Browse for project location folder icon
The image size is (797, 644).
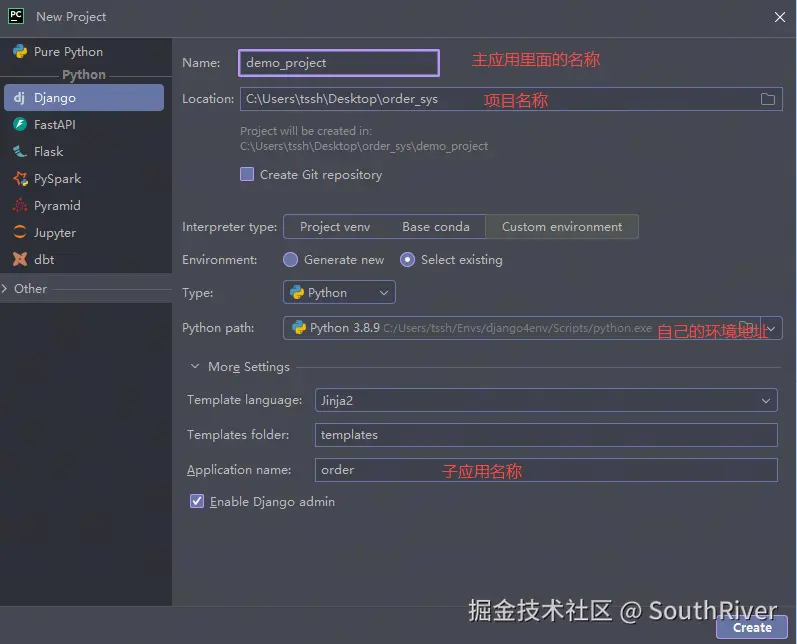click(768, 99)
